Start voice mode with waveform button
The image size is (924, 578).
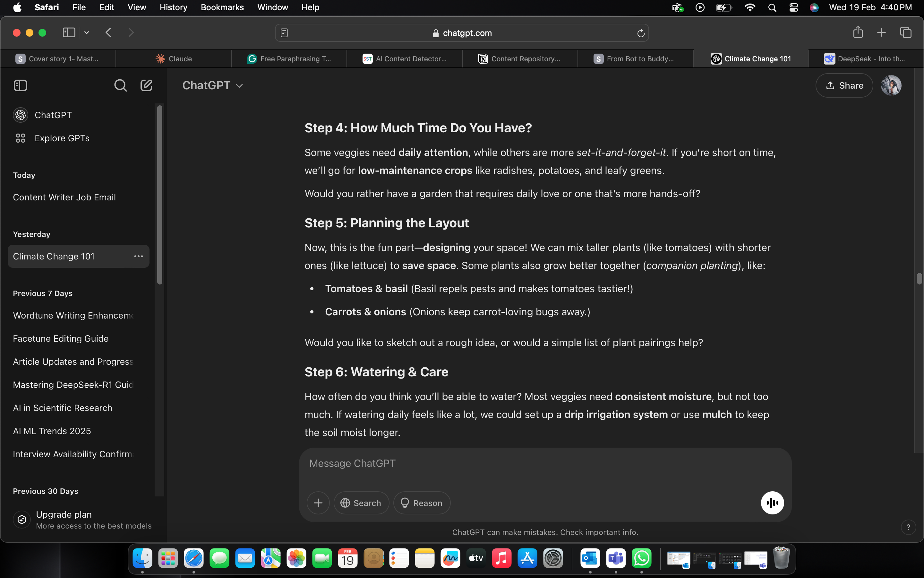click(772, 503)
